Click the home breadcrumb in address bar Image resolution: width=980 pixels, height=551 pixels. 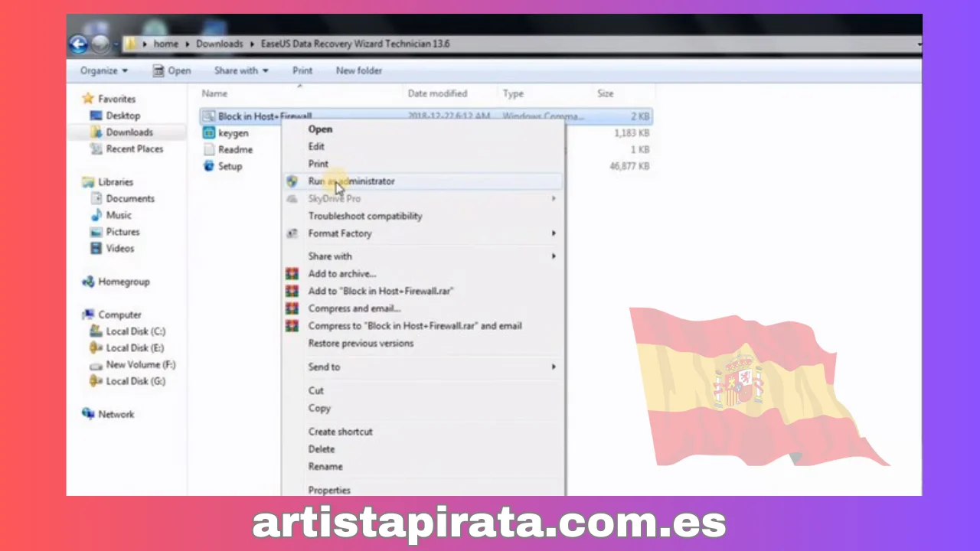click(x=166, y=44)
